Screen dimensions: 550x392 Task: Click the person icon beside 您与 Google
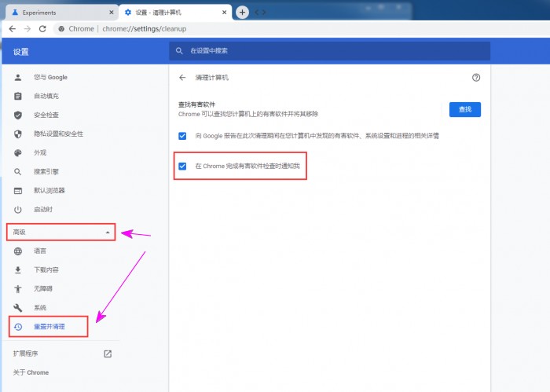[18, 78]
